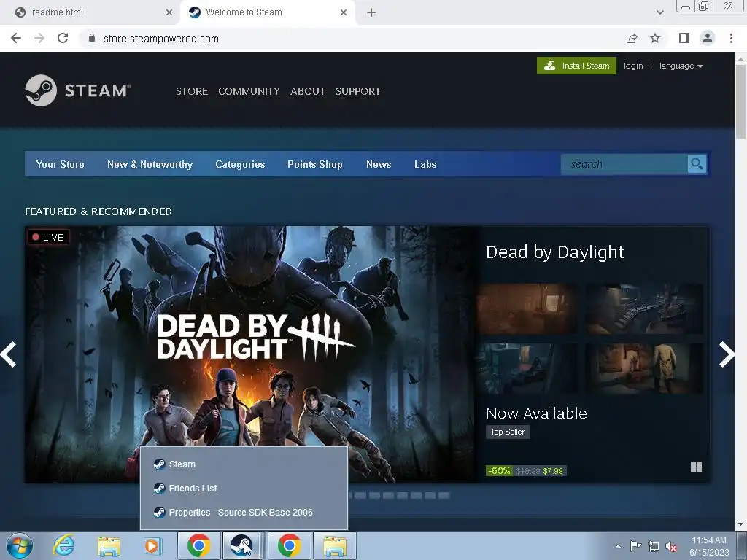Click the Top Seller tag
Viewport: 747px width, 560px height.
click(x=508, y=432)
